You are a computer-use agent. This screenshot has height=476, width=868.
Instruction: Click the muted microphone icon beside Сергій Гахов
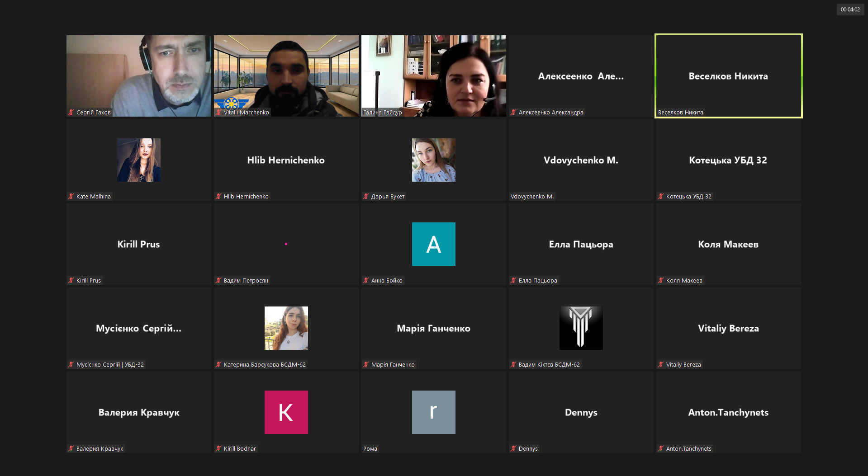pyautogui.click(x=71, y=112)
